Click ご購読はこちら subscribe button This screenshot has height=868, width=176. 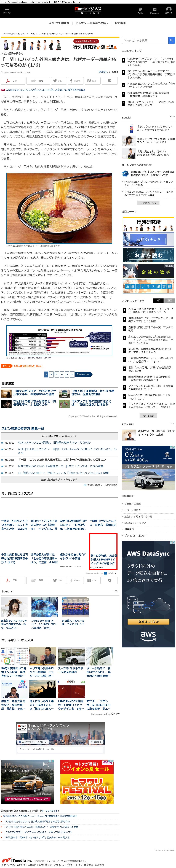point(148,203)
